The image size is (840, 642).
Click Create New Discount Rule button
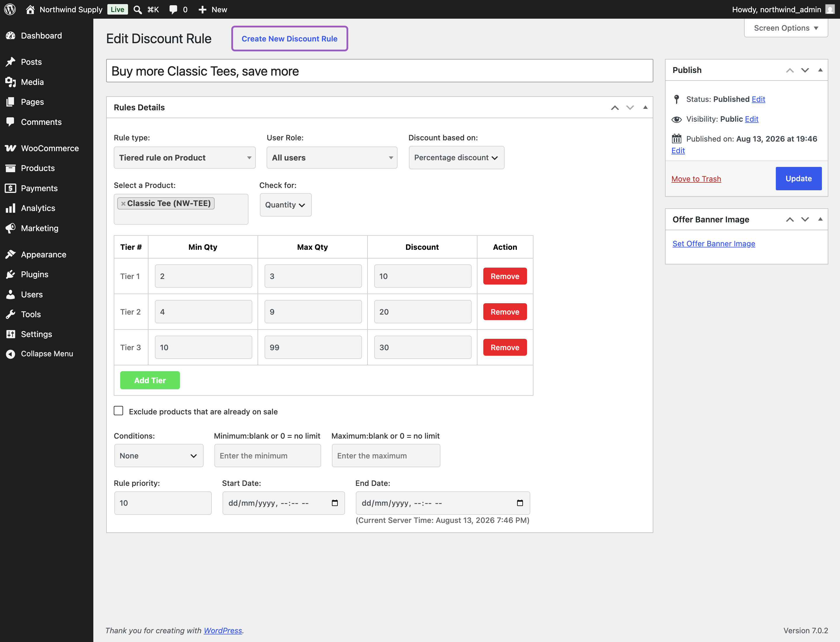290,39
